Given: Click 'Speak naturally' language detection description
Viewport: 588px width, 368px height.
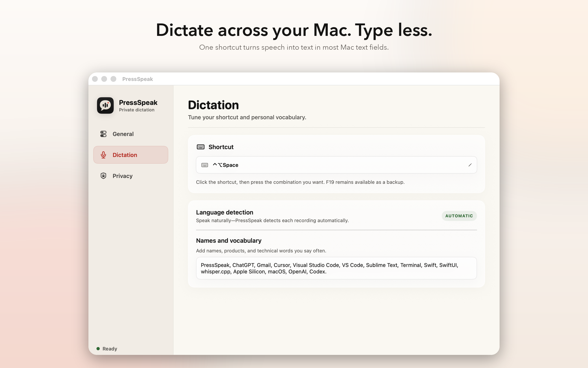Looking at the screenshot, I should [x=272, y=220].
